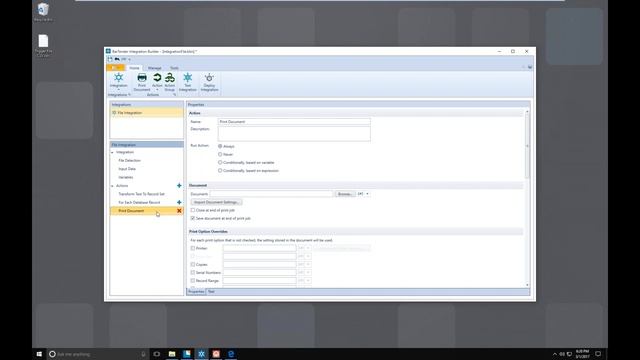This screenshot has width=640, height=360.
Task: Click the Print Document ribbon icon
Action: pos(142,78)
